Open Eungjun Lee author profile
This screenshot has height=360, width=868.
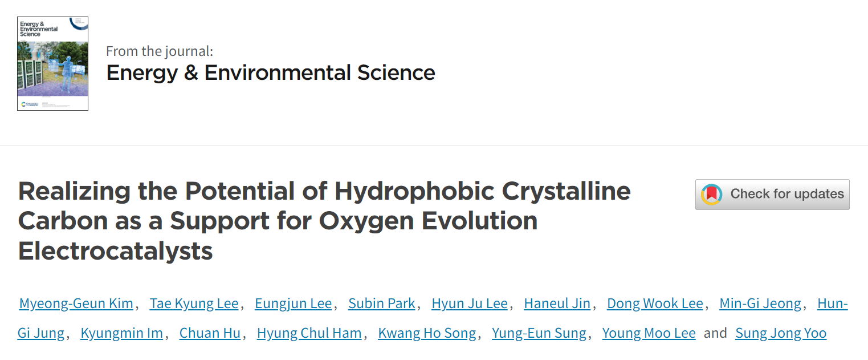(293, 304)
